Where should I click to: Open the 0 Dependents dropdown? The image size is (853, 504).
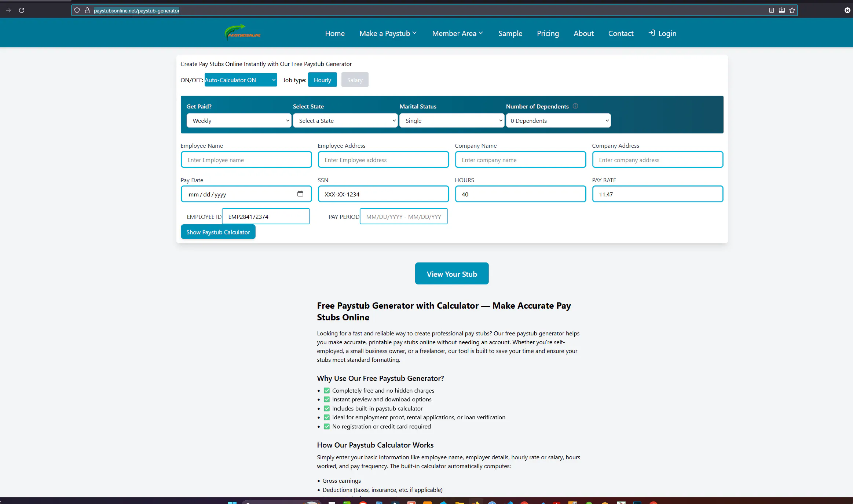(559, 121)
